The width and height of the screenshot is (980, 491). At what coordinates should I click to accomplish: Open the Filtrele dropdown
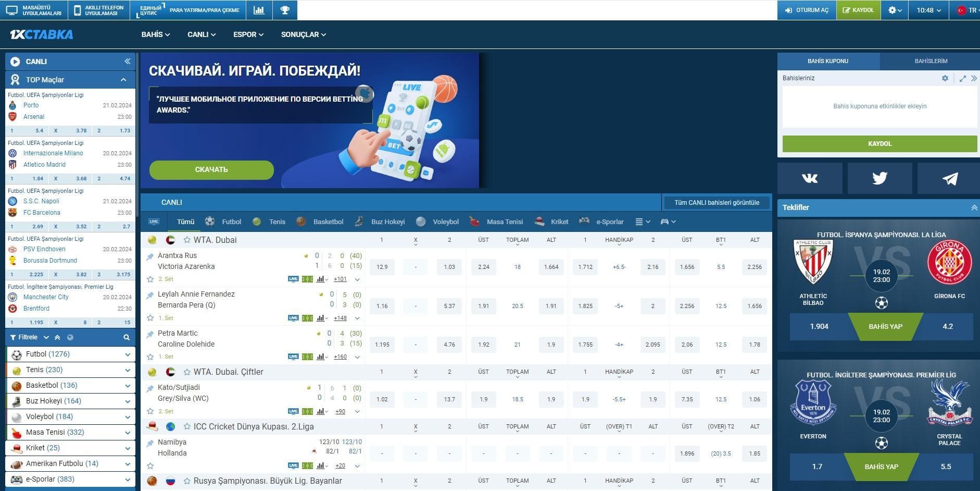[x=29, y=337]
